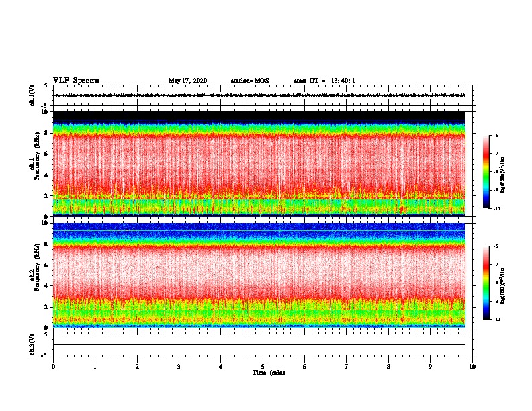The height and width of the screenshot is (411, 532).
Task: Click the ch.2 frequency tick label "6"
Action: pyautogui.click(x=46, y=265)
